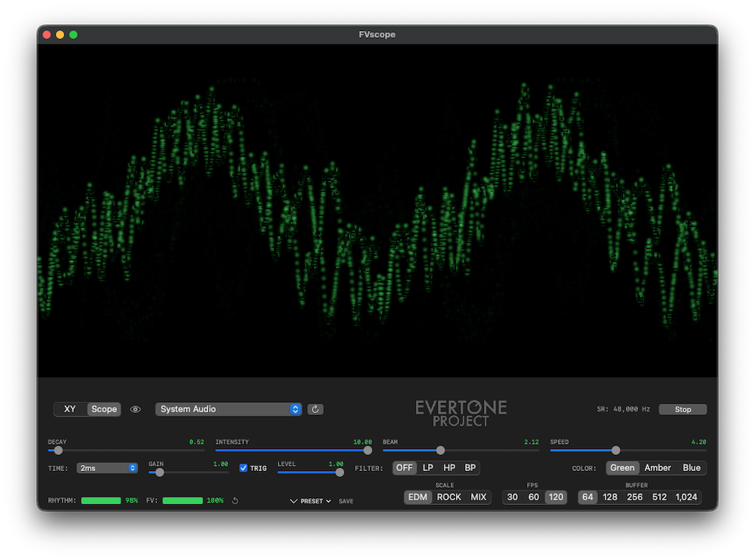The height and width of the screenshot is (560, 755).
Task: Select the LP filter option
Action: pos(427,468)
